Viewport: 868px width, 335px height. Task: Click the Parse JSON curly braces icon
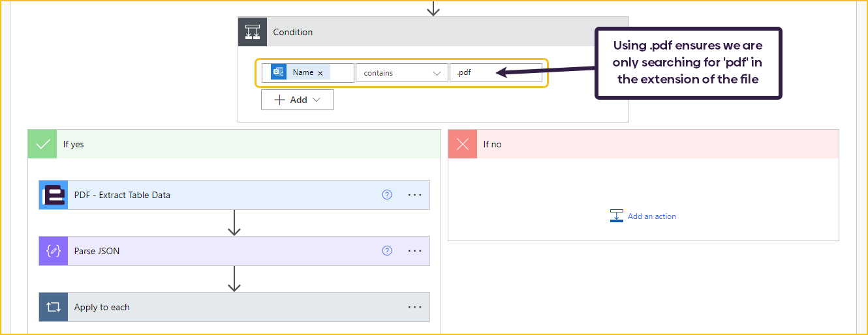click(x=53, y=251)
